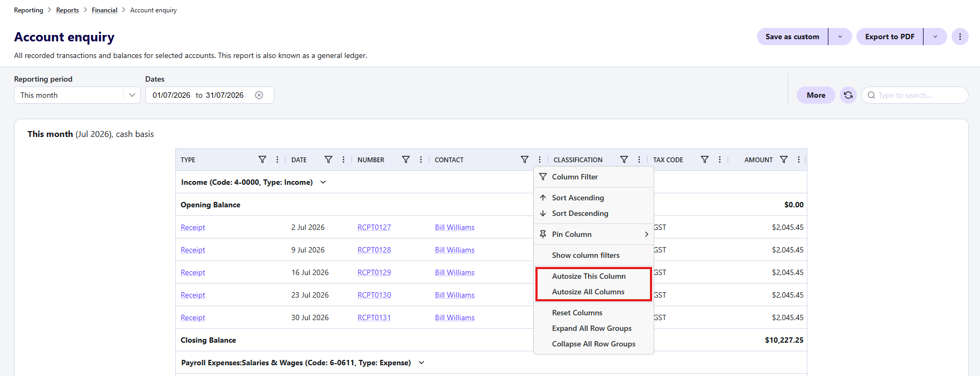This screenshot has width=980, height=376.
Task: Expand the Pin Column submenu
Action: click(593, 234)
